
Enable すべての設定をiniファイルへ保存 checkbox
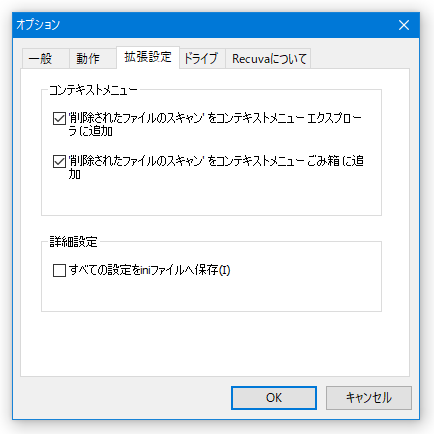(59, 270)
